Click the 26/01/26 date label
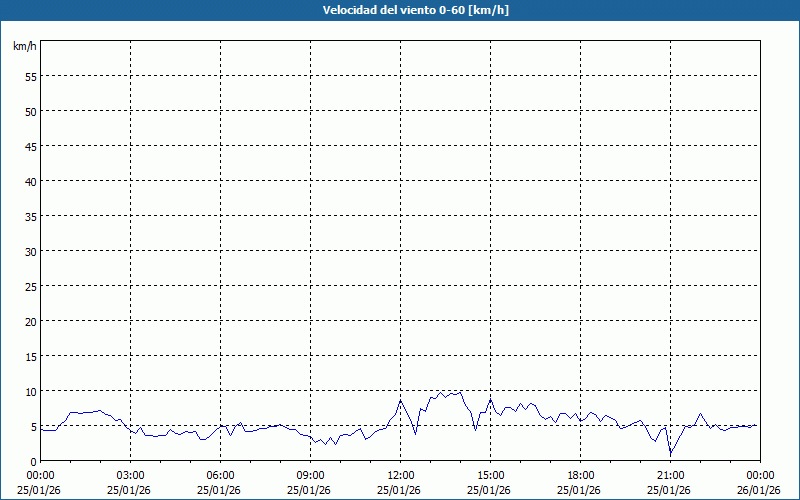 (x=760, y=489)
